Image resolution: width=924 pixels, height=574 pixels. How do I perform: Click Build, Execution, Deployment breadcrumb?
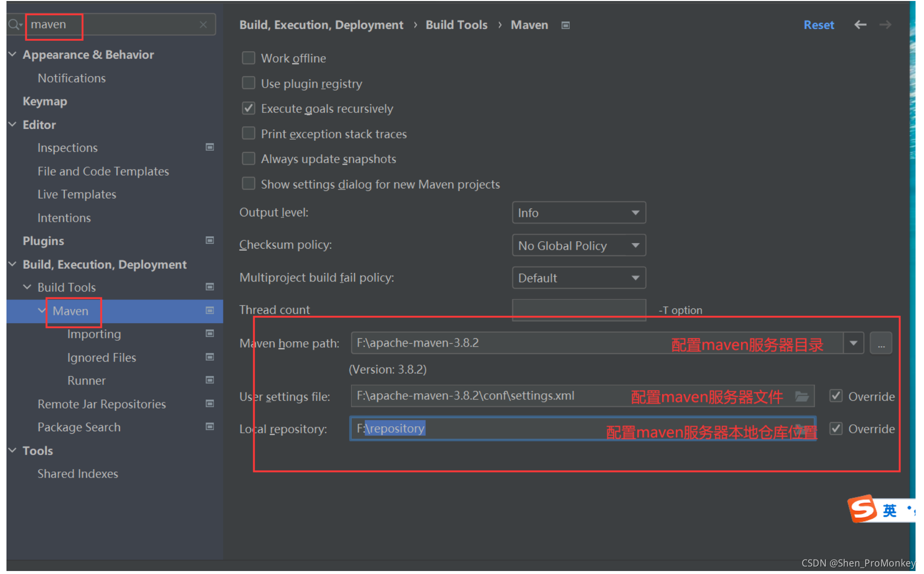coord(321,25)
